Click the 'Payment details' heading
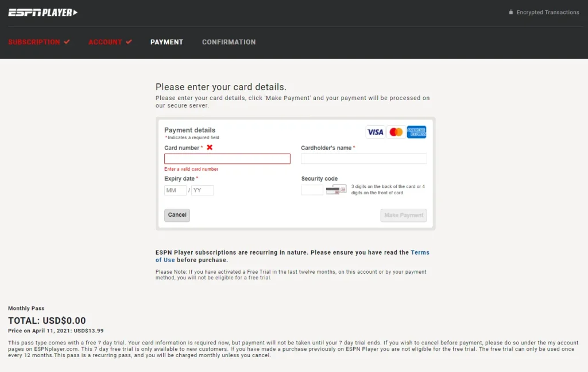This screenshot has width=588, height=372. (x=189, y=131)
